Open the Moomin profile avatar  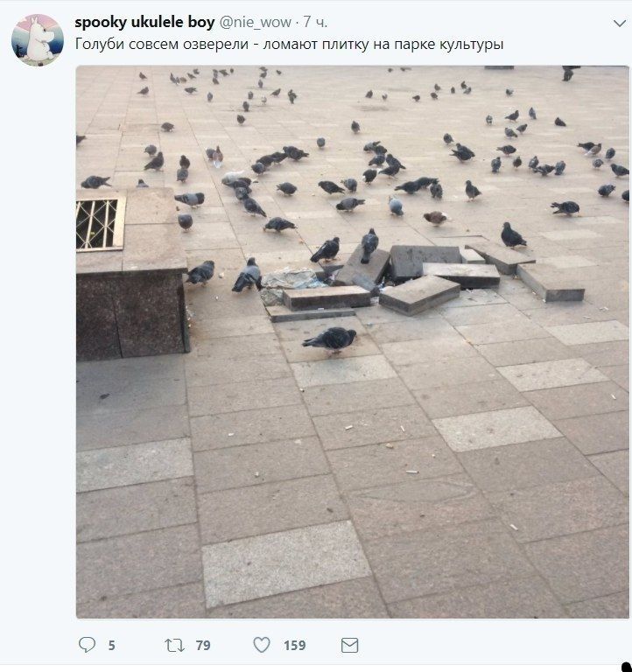tap(38, 40)
